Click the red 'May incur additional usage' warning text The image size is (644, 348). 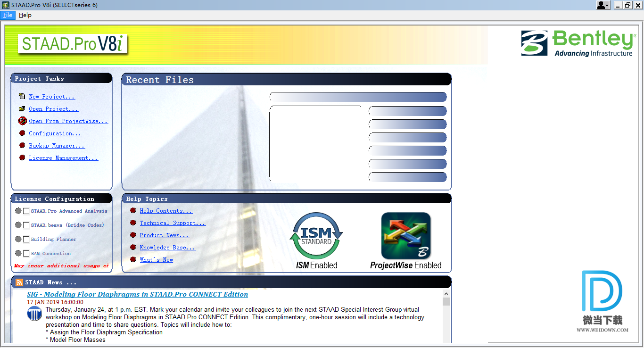tap(61, 266)
